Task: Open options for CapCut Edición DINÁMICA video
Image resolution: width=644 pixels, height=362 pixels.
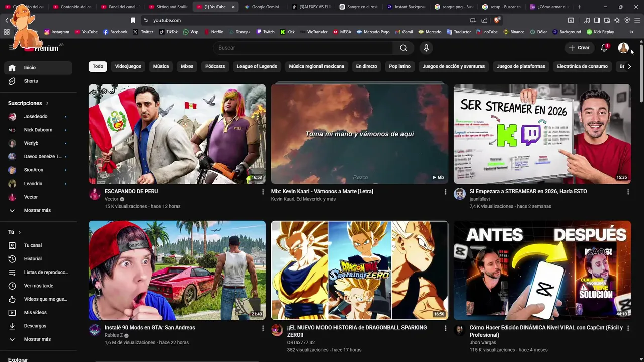Action: tap(628, 328)
